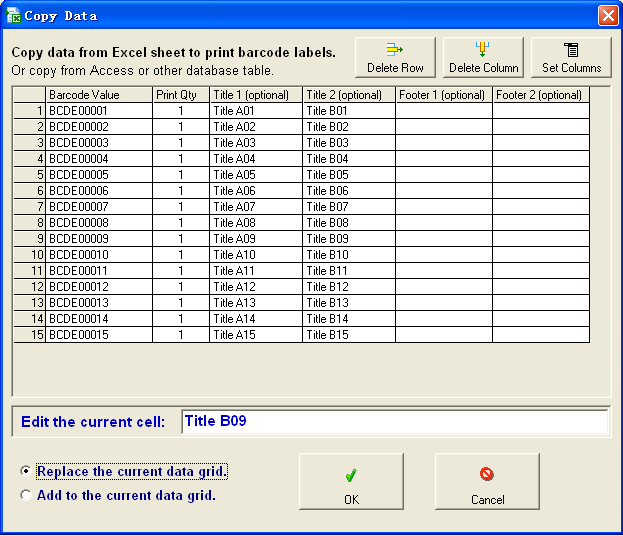Click the Footer 2 (optional) column header

[541, 95]
